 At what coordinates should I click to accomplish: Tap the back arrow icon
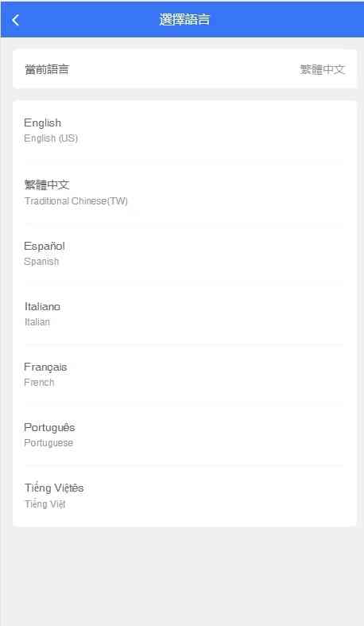click(x=16, y=20)
